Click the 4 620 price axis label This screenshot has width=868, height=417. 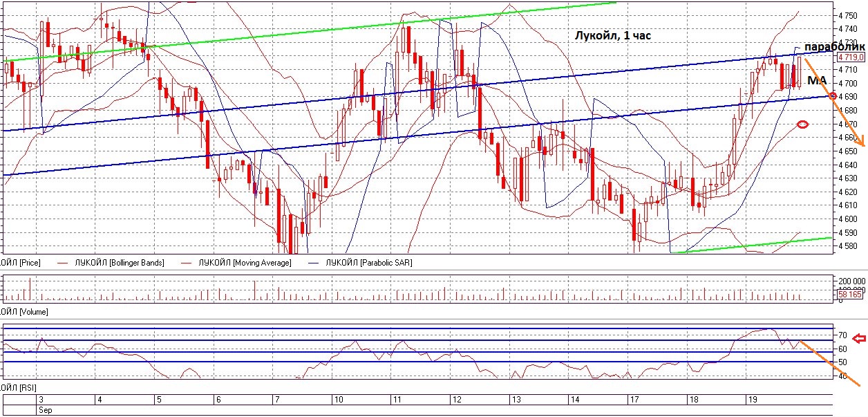tap(847, 192)
